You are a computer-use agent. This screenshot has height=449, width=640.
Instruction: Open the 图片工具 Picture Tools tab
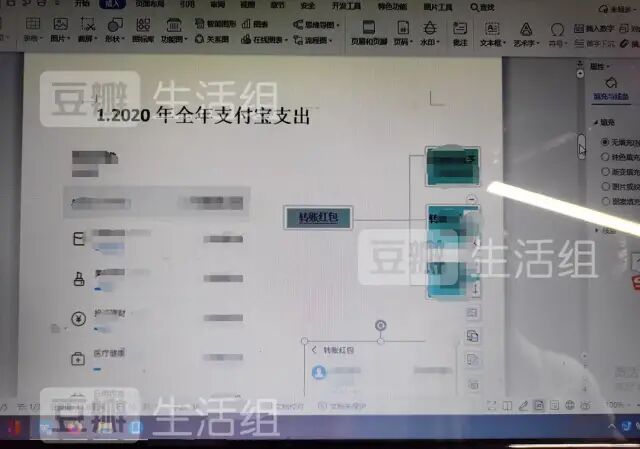coord(438,7)
